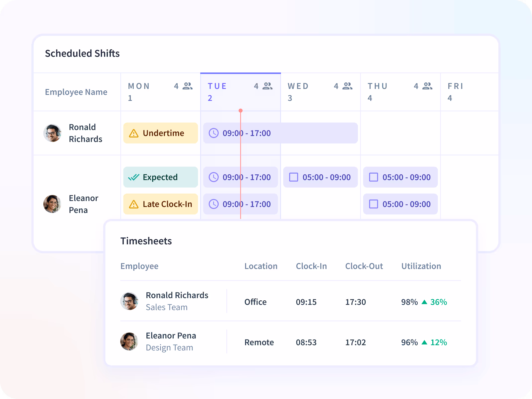Click the 12% utilization change value
Screen dimensions: 532x399
point(439,342)
